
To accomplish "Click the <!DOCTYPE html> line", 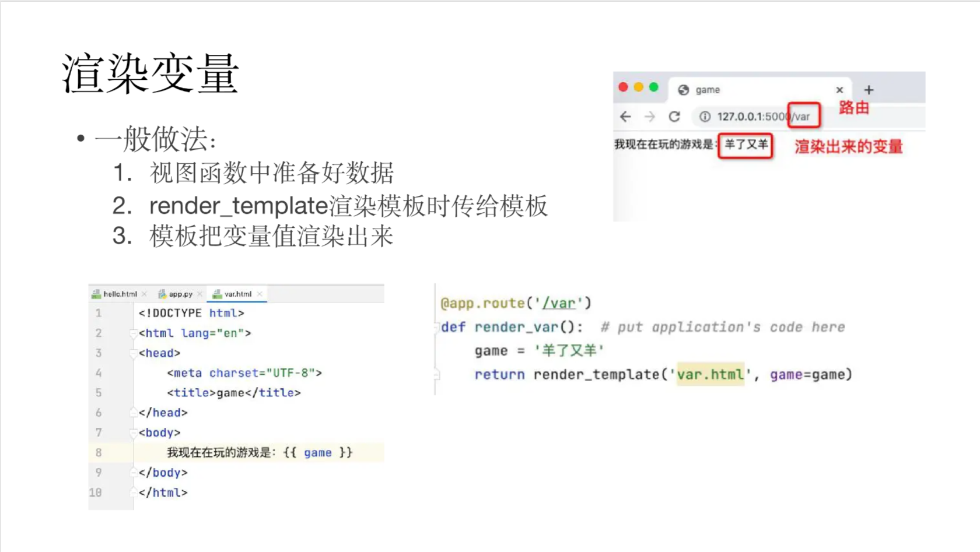I will [x=191, y=313].
